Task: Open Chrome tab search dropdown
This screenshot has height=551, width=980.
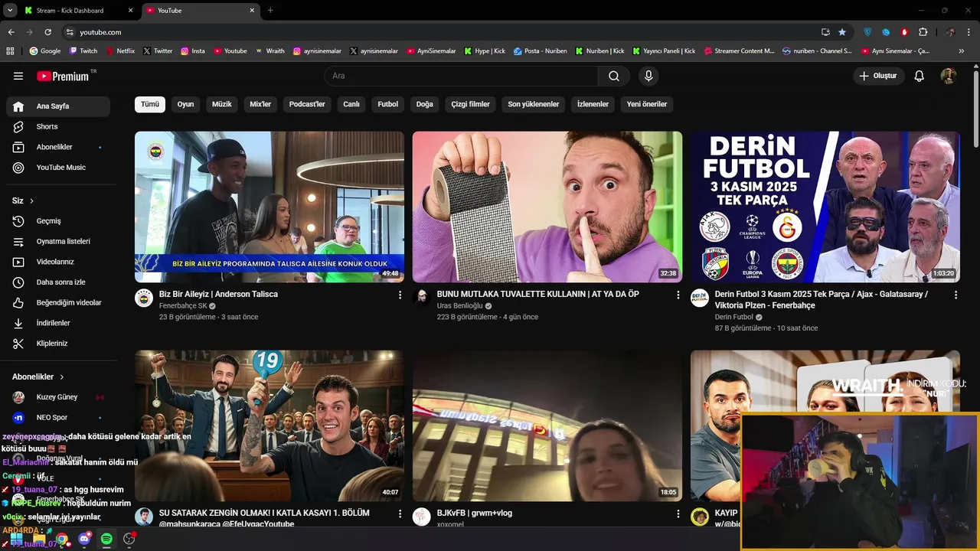Action: tap(10, 10)
